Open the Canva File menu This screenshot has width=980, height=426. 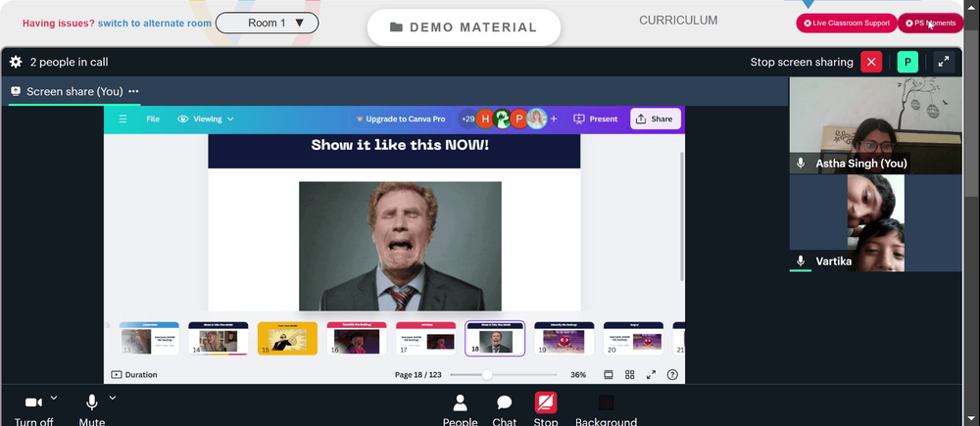tap(153, 118)
